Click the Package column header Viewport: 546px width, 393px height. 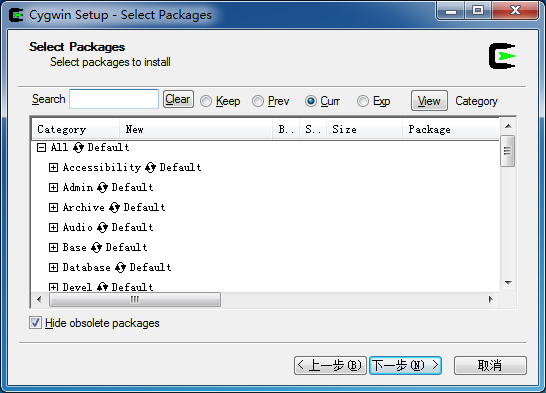[x=451, y=129]
